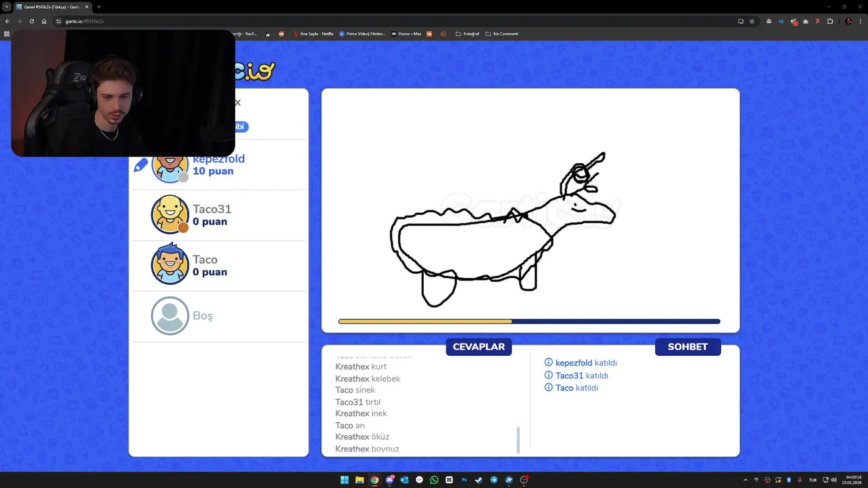Open the Ana Sayfa - Netflix bookmark

[x=313, y=34]
